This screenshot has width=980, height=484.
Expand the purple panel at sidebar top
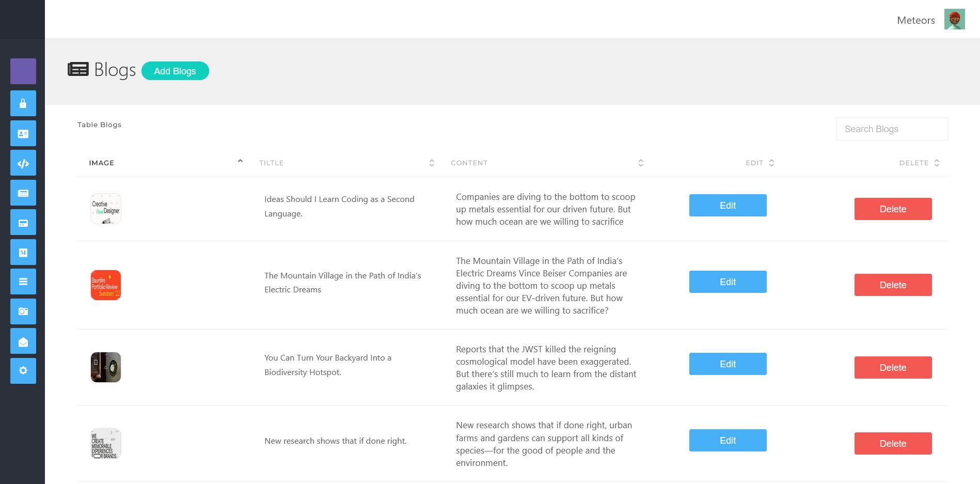[23, 71]
